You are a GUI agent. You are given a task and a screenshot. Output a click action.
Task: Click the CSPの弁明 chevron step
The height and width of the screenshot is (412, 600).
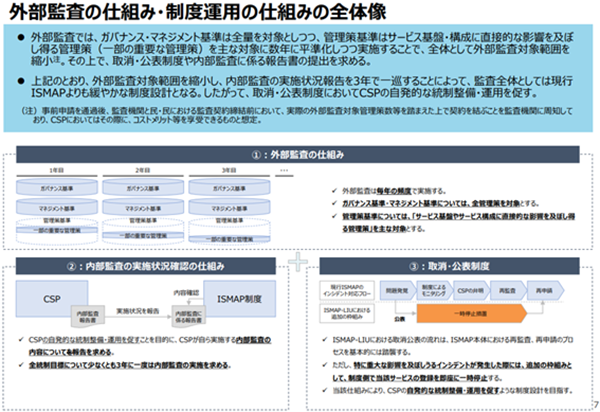pos(471,291)
